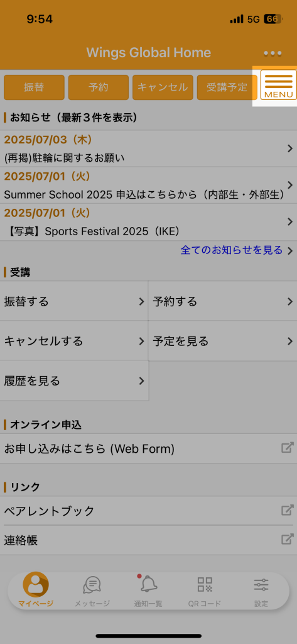Click the 受講予定 button at top

point(227,87)
